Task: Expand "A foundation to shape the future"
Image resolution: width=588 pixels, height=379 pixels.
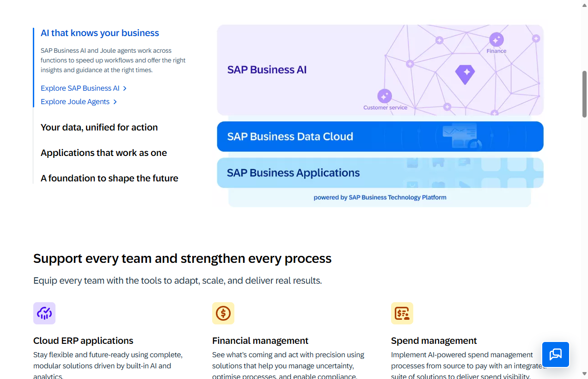Action: [109, 178]
